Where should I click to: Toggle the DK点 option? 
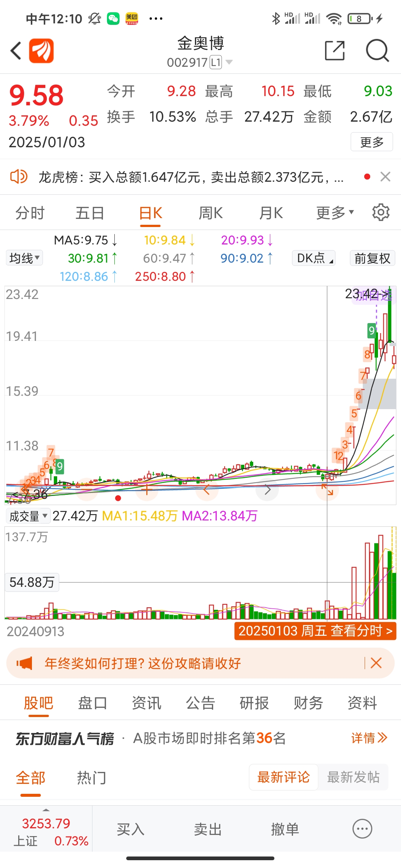click(314, 258)
